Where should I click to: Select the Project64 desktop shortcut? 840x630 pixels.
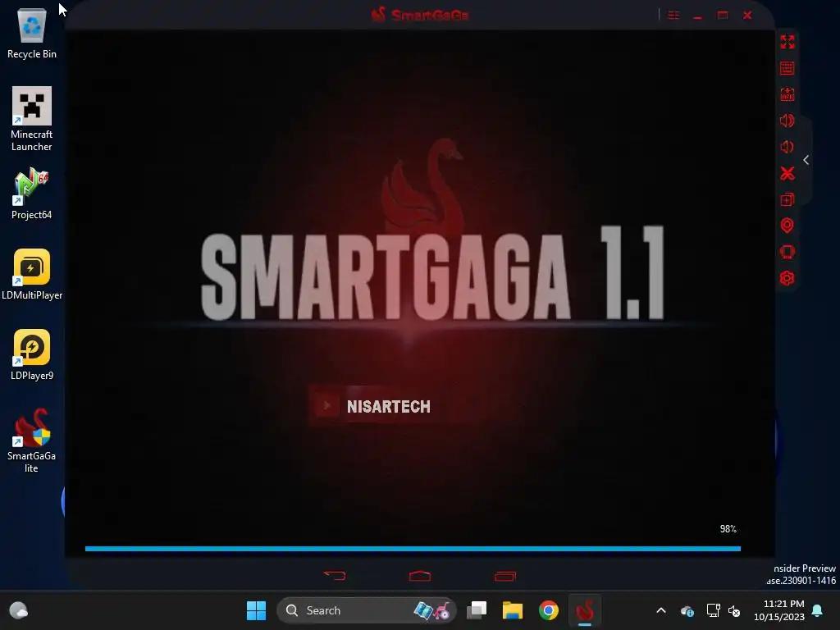(x=32, y=194)
